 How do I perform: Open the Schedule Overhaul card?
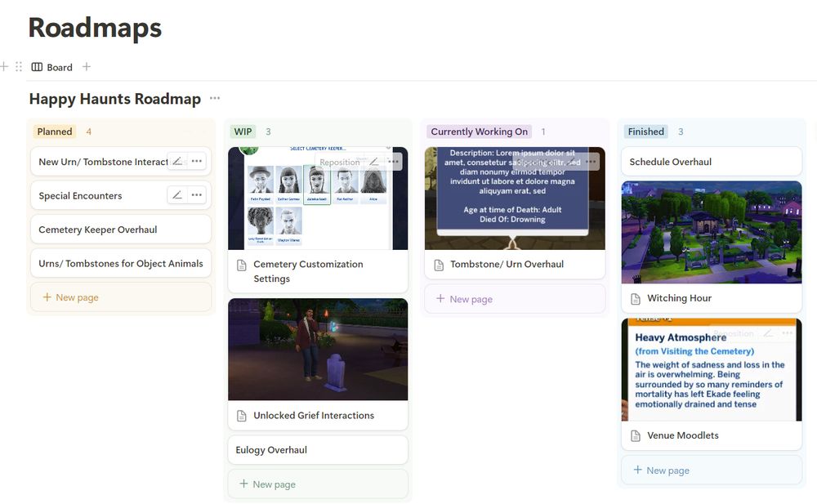point(712,162)
